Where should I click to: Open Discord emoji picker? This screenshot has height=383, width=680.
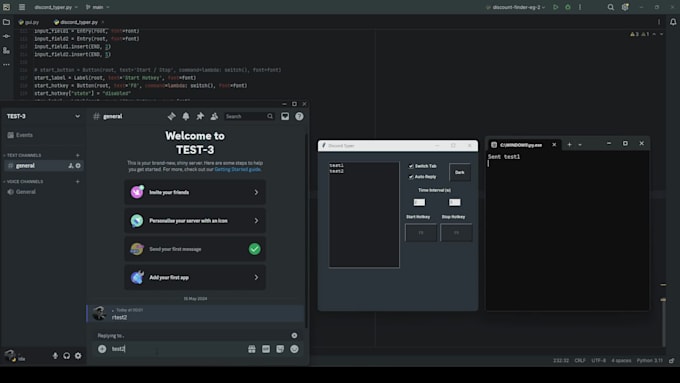point(294,349)
